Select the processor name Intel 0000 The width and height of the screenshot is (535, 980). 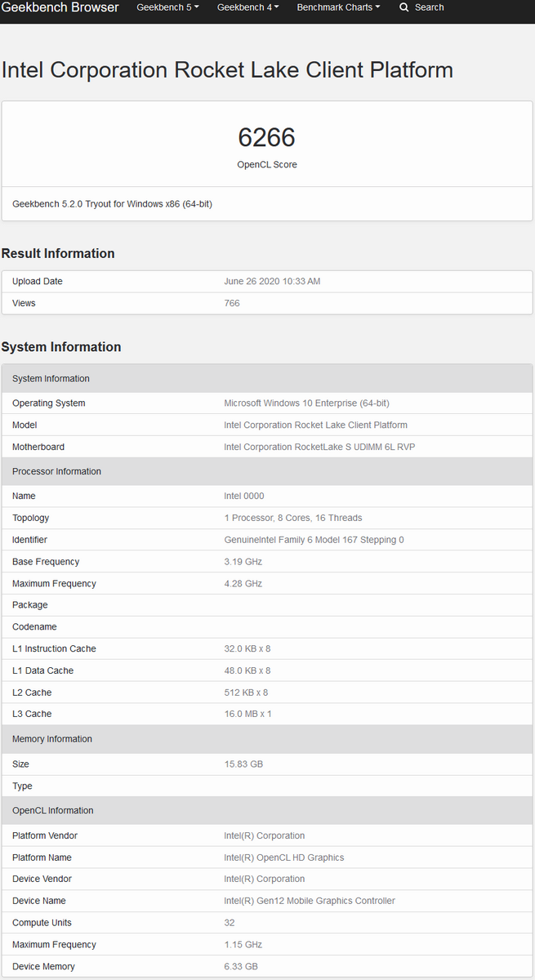tap(244, 497)
